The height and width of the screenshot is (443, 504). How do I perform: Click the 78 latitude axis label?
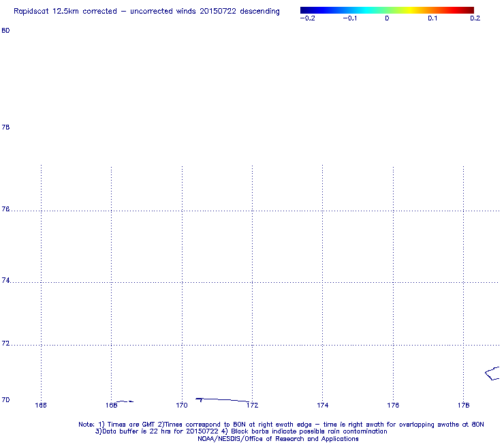click(5, 127)
